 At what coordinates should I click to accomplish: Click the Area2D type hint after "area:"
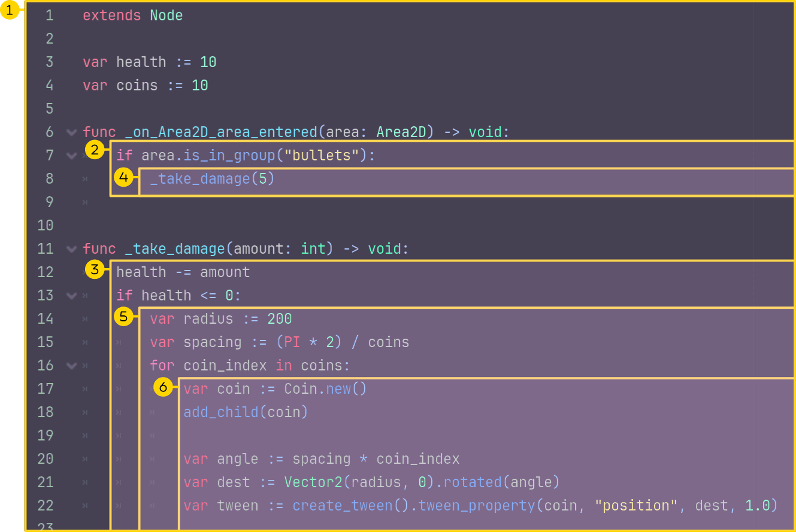pyautogui.click(x=401, y=132)
